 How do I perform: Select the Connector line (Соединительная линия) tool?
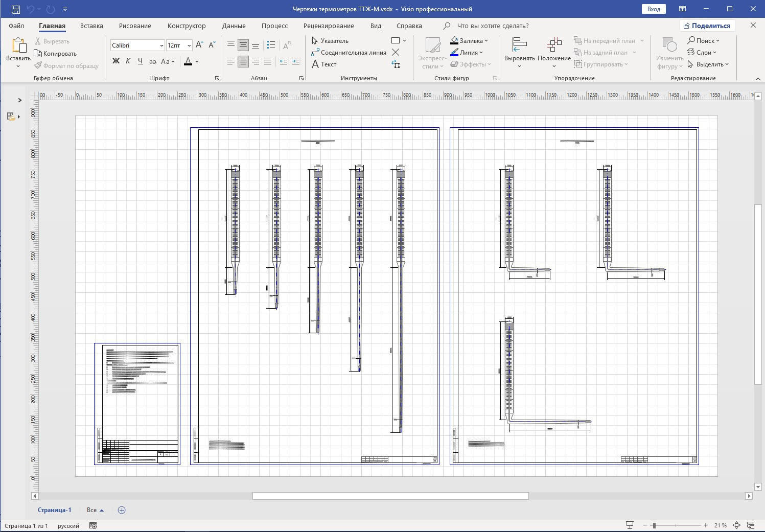(x=349, y=53)
